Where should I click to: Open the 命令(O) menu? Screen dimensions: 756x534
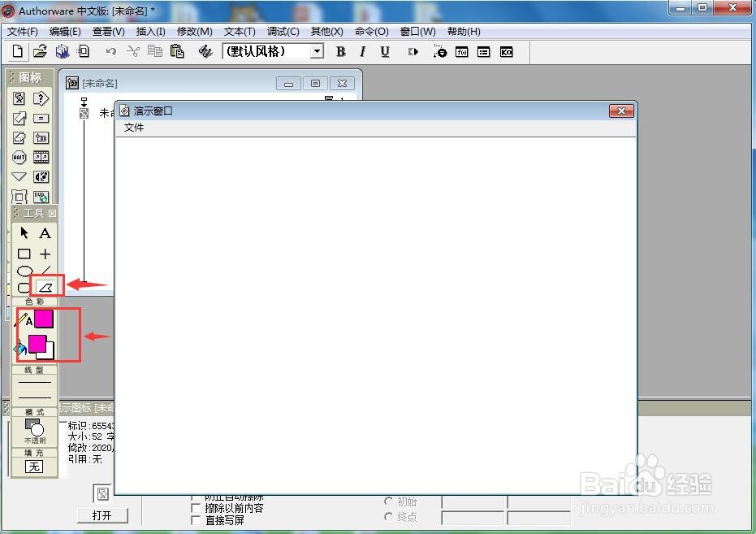coord(371,32)
